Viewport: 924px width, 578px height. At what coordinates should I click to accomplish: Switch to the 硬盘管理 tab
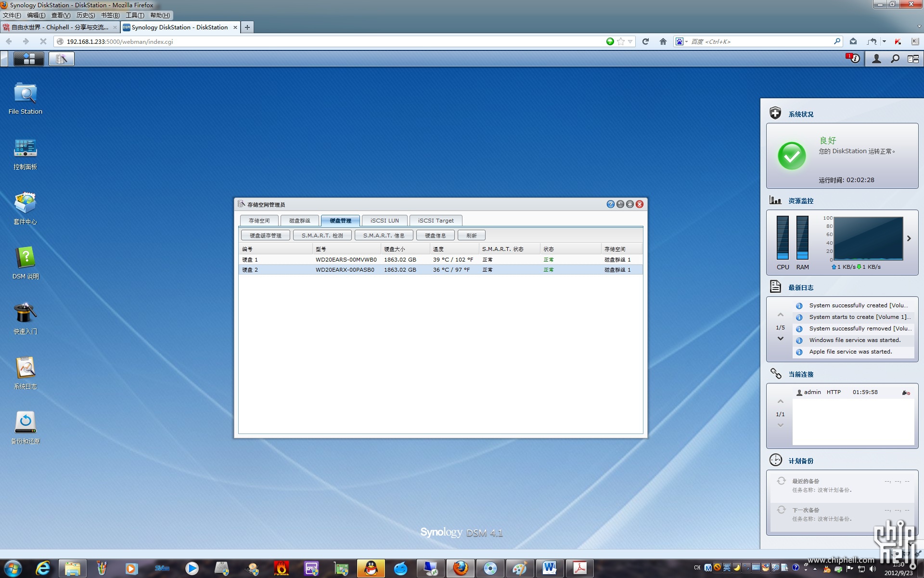click(340, 221)
